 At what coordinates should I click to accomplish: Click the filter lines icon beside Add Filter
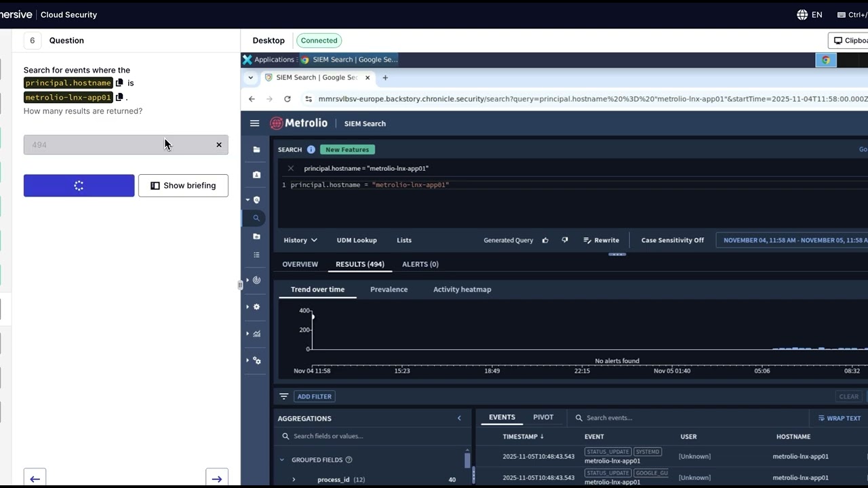point(283,396)
